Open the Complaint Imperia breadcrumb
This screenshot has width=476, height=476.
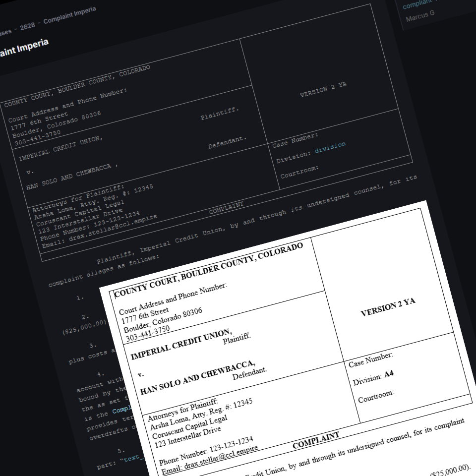pos(69,15)
